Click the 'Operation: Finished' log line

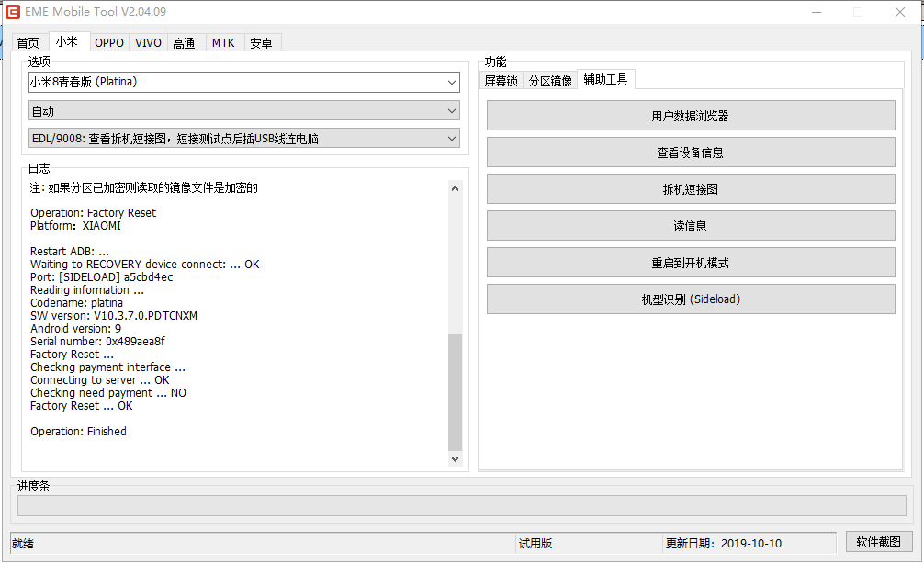[78, 432]
